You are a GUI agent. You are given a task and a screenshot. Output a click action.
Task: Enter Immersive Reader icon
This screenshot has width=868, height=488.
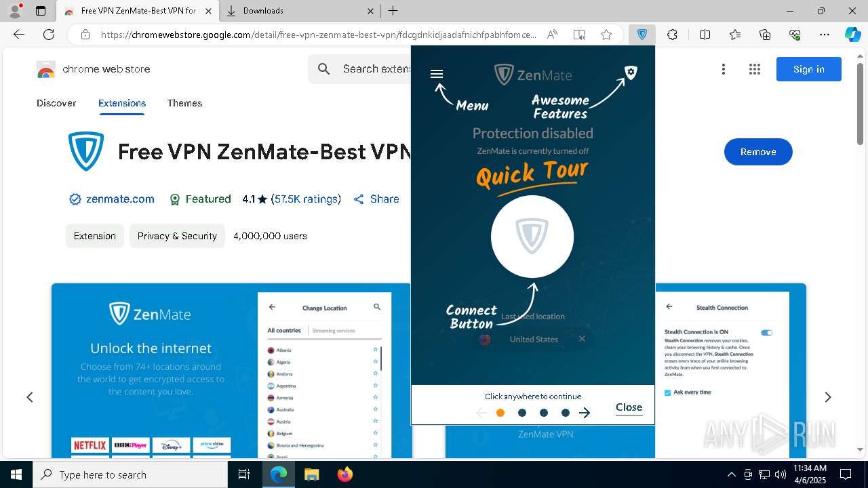(579, 35)
